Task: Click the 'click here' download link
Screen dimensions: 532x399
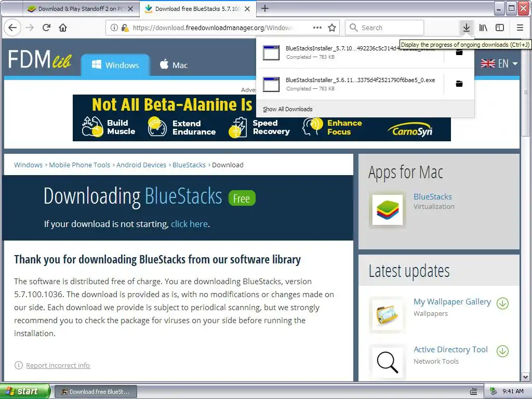Action: point(189,224)
